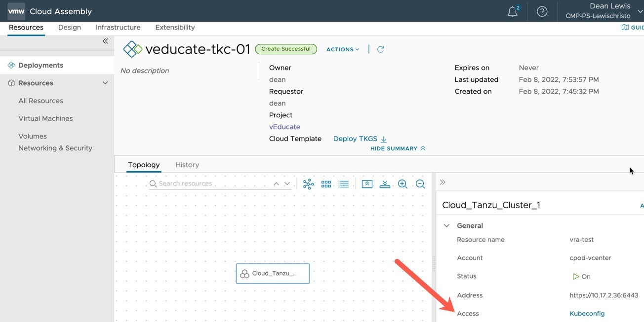This screenshot has width=644, height=322.
Task: Click the No description text
Action: (x=145, y=71)
